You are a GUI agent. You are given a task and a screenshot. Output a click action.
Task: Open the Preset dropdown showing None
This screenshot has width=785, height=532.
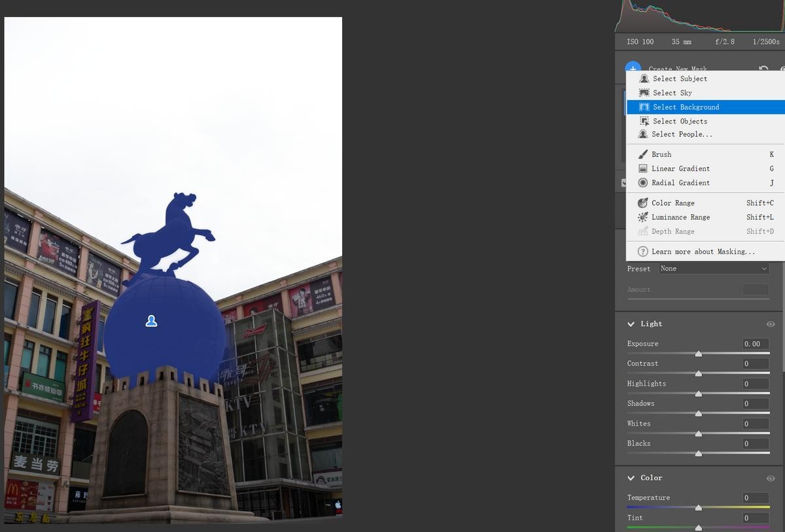713,269
